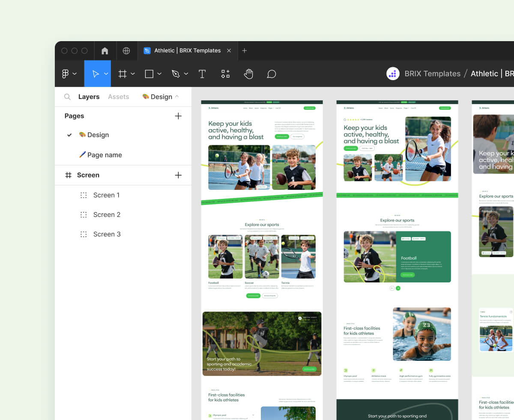Image resolution: width=514 pixels, height=420 pixels.
Task: Select the Text tool
Action: pyautogui.click(x=202, y=73)
